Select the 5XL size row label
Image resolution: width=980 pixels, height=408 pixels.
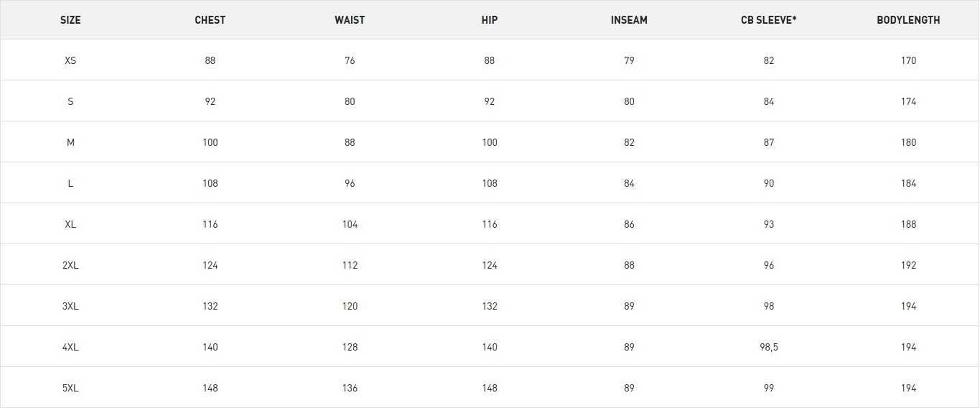(x=70, y=388)
